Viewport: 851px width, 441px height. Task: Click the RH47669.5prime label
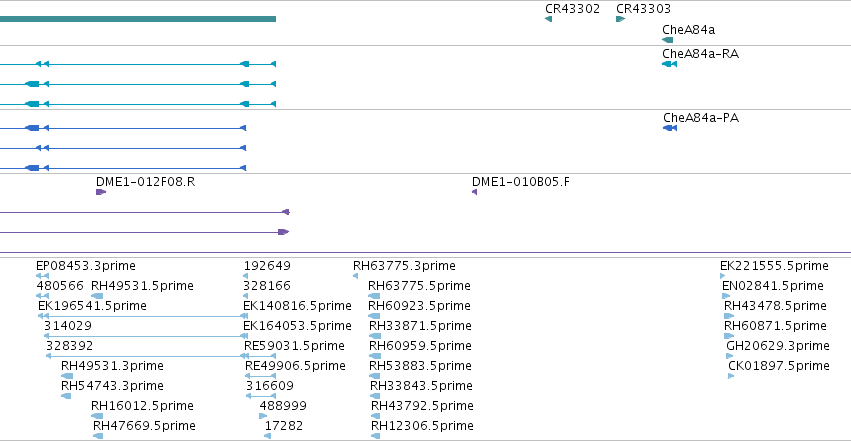144,426
